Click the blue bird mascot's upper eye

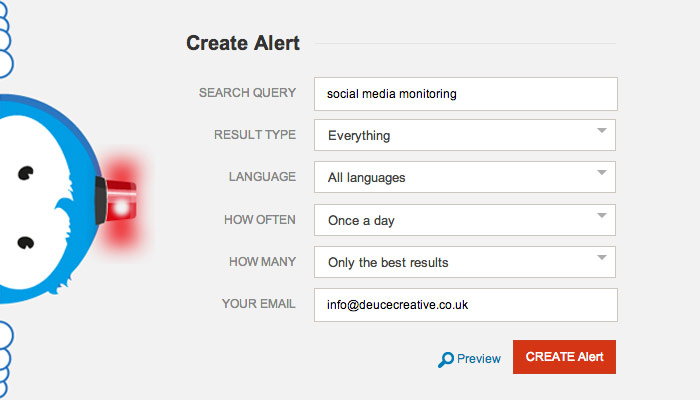point(25,173)
